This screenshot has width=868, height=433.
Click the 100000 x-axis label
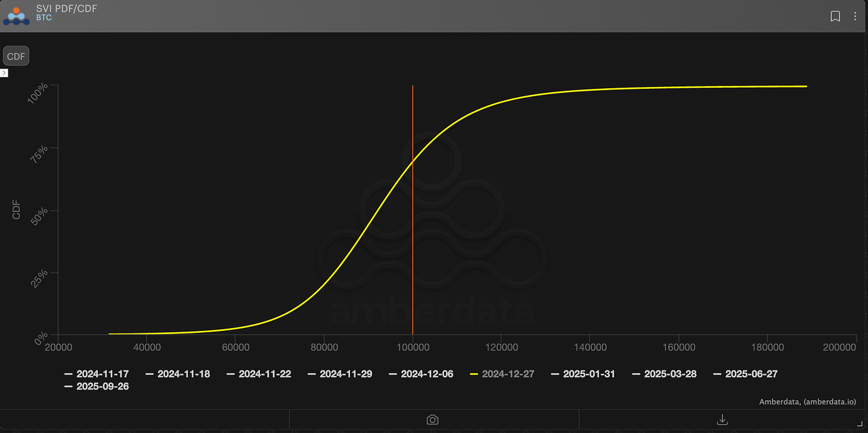[413, 347]
